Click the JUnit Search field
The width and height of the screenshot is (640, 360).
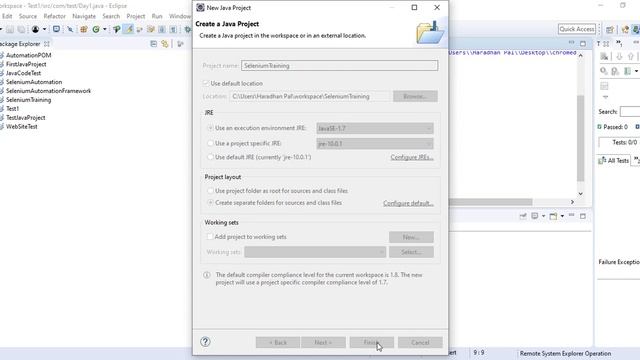[x=630, y=111]
